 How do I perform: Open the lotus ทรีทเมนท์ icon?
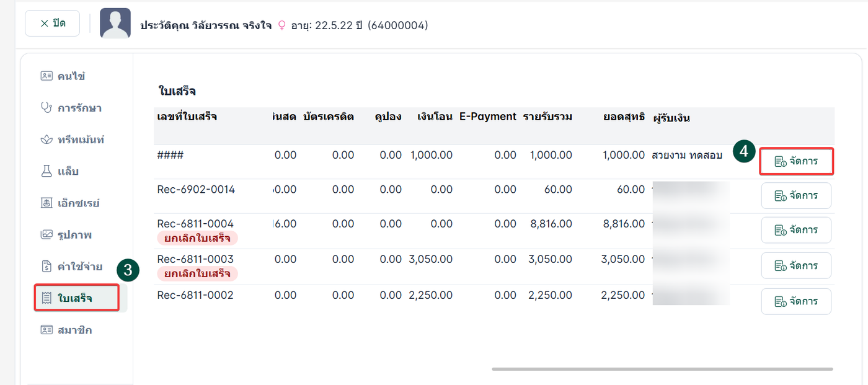point(46,139)
